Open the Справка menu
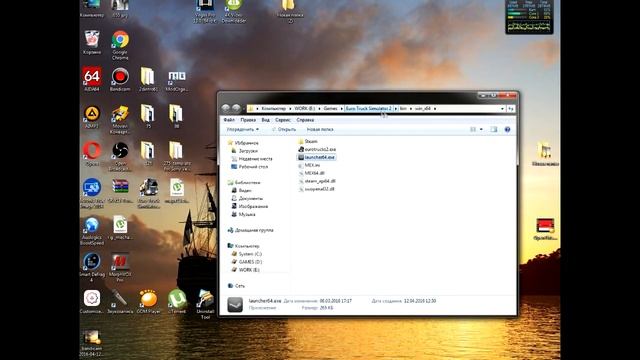 305,120
